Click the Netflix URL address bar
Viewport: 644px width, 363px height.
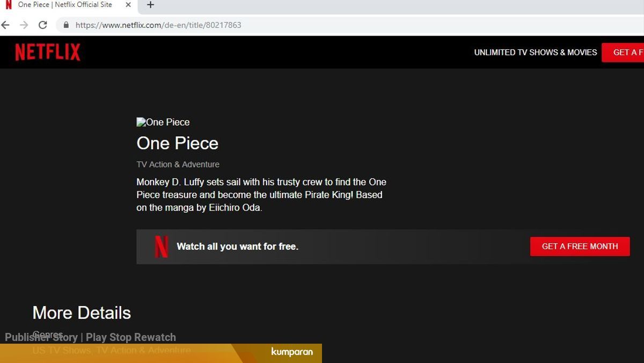[x=349, y=25]
